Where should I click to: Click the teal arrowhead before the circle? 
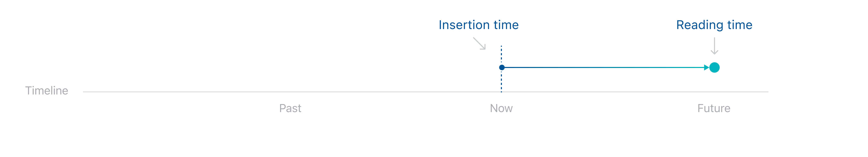(x=706, y=67)
